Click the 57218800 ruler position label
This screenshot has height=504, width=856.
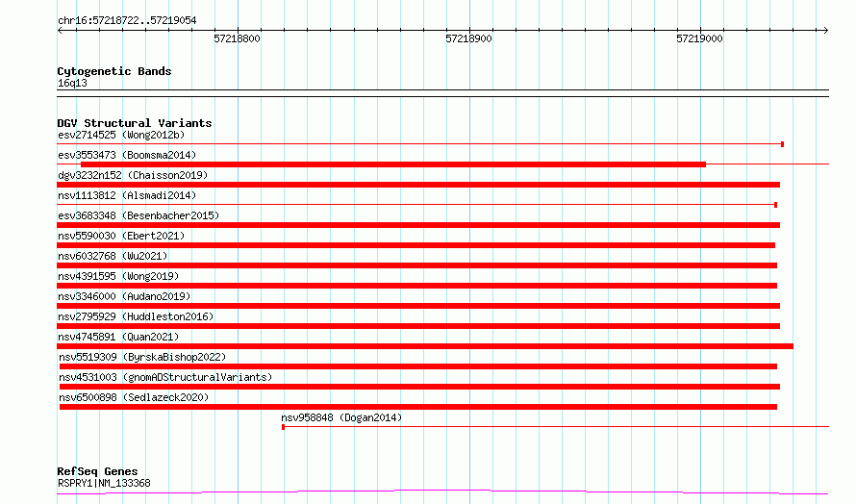coord(237,38)
